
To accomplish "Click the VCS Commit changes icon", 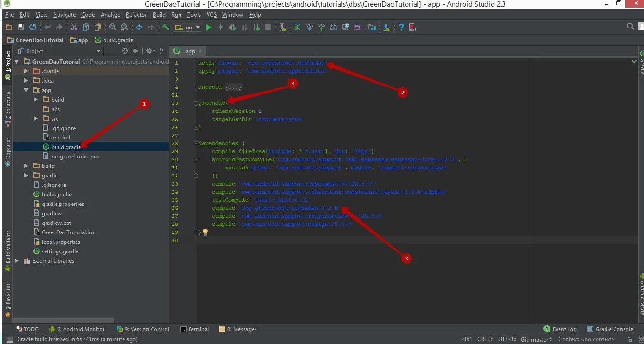I will coord(322,28).
